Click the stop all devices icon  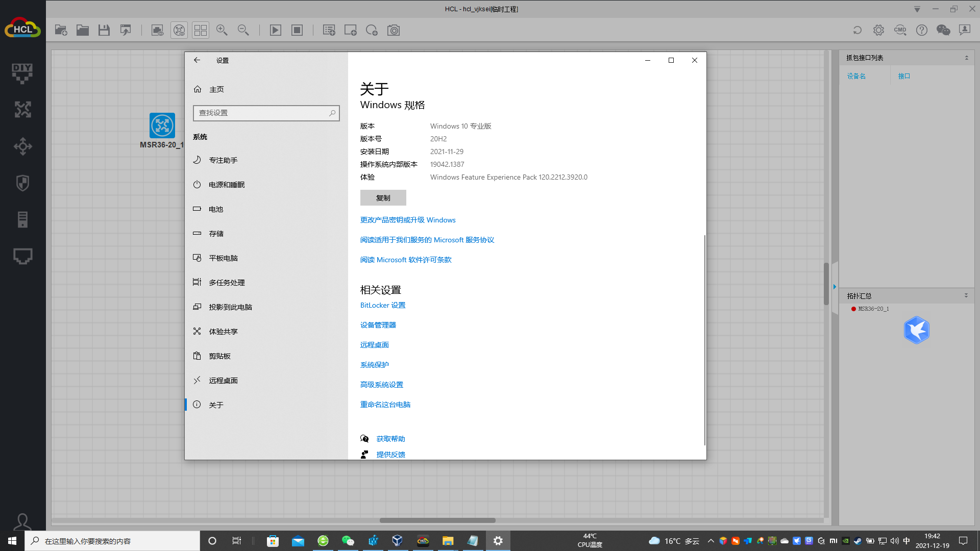click(x=297, y=30)
